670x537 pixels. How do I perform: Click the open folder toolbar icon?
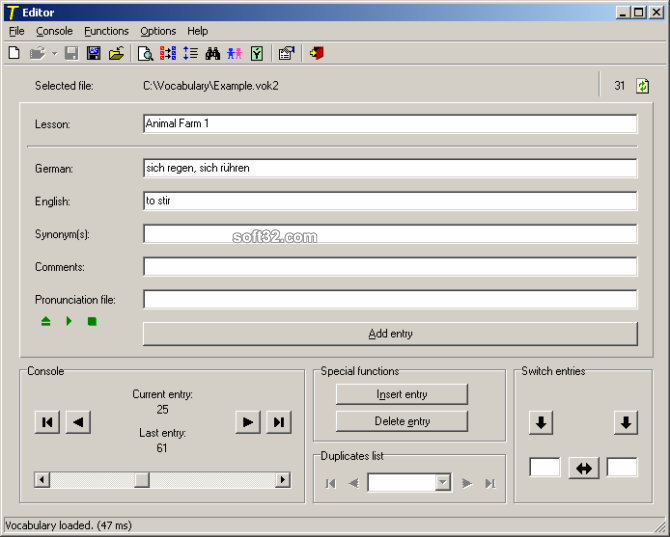tap(116, 53)
